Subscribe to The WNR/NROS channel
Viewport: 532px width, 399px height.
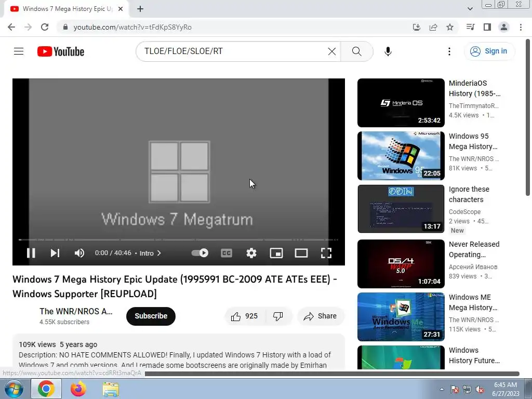(151, 316)
